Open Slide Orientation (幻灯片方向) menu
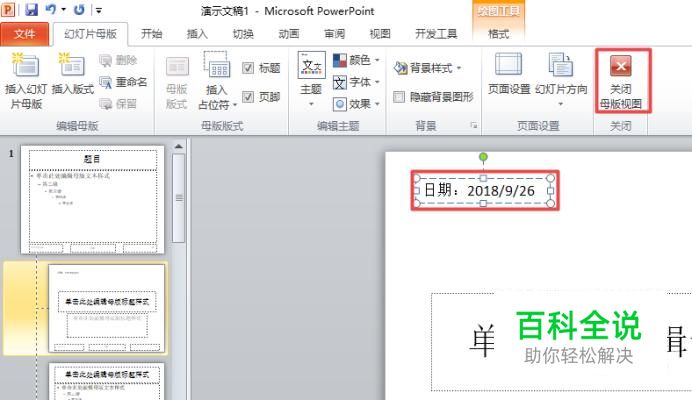 (x=561, y=79)
